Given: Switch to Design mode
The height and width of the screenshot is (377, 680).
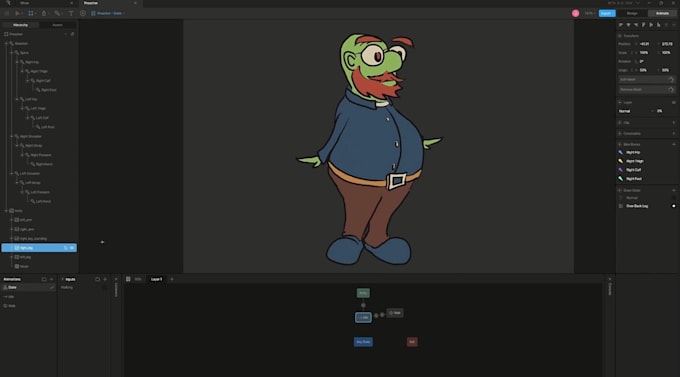Looking at the screenshot, I should [x=632, y=13].
